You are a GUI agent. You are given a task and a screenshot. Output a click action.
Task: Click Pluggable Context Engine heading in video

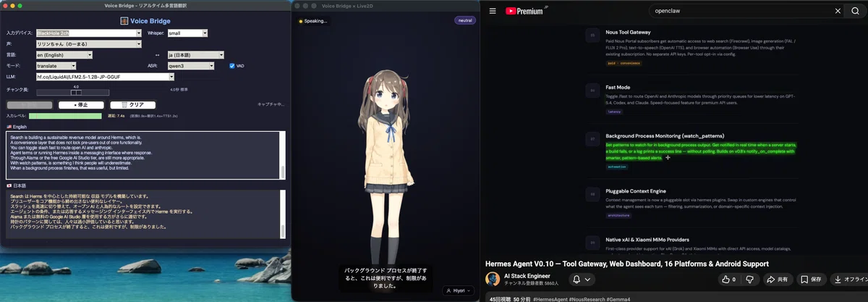[635, 191]
